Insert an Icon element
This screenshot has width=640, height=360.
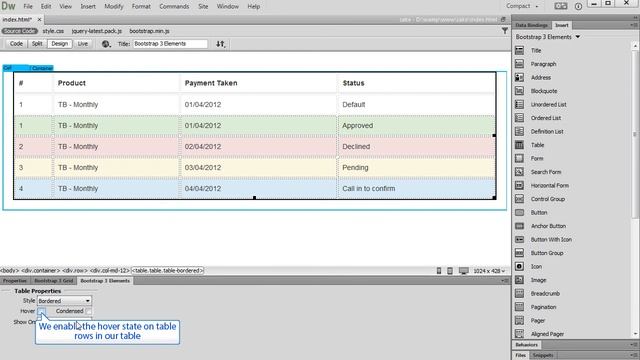click(x=519, y=266)
